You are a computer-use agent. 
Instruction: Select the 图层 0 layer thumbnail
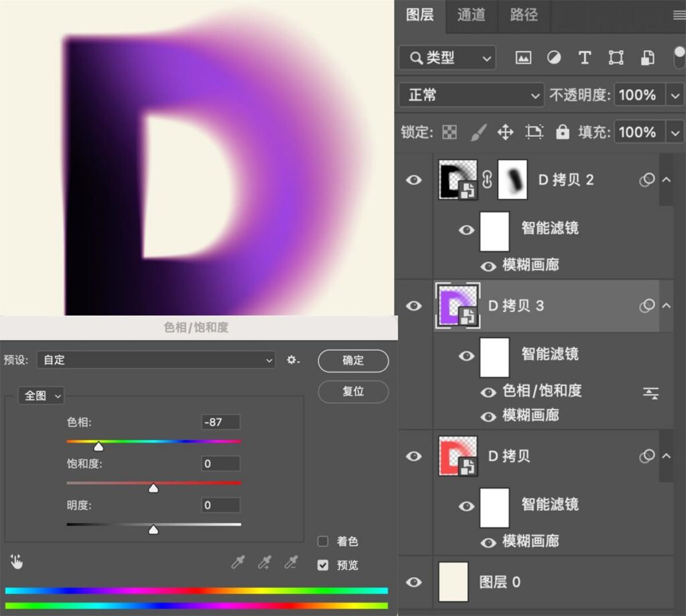pyautogui.click(x=454, y=582)
